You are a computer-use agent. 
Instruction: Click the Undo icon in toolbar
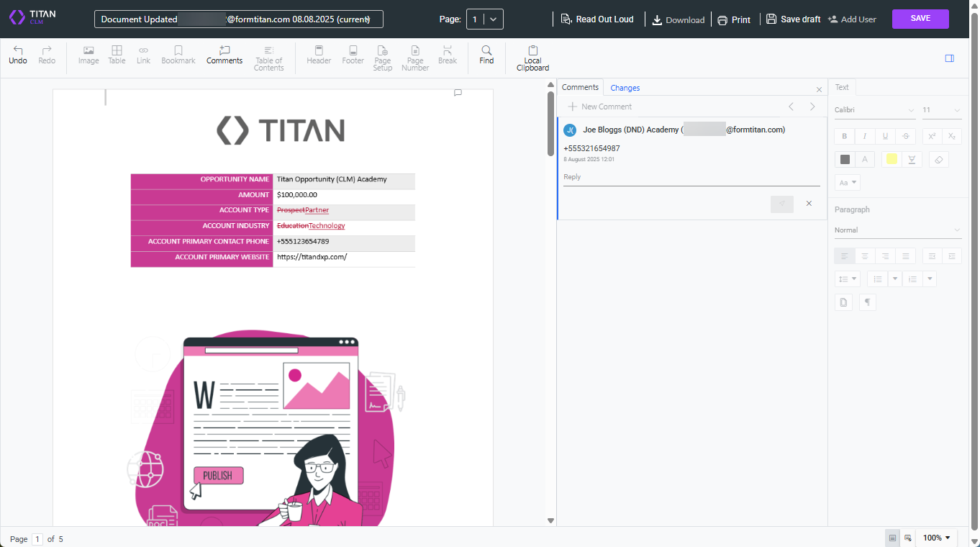18,51
